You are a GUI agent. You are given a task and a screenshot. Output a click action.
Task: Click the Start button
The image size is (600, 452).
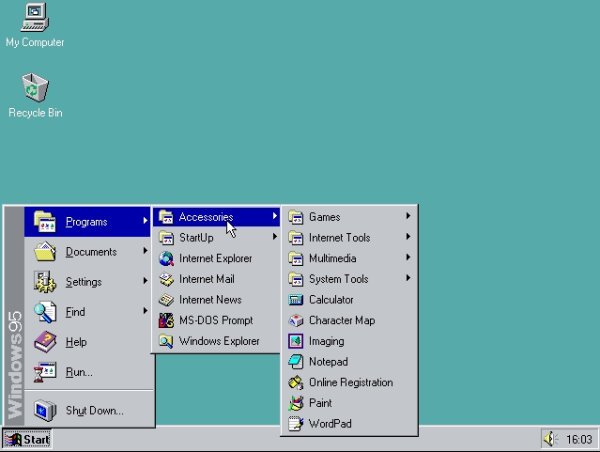click(27, 439)
